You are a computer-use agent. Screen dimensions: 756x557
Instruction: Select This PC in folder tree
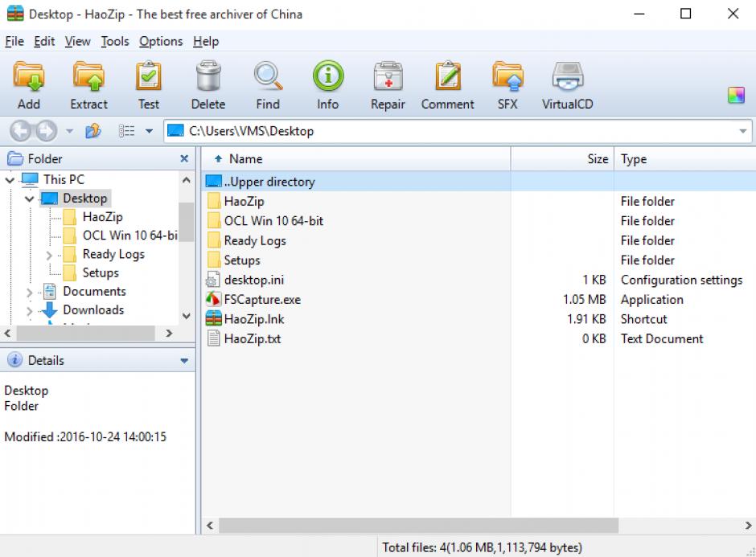(64, 180)
